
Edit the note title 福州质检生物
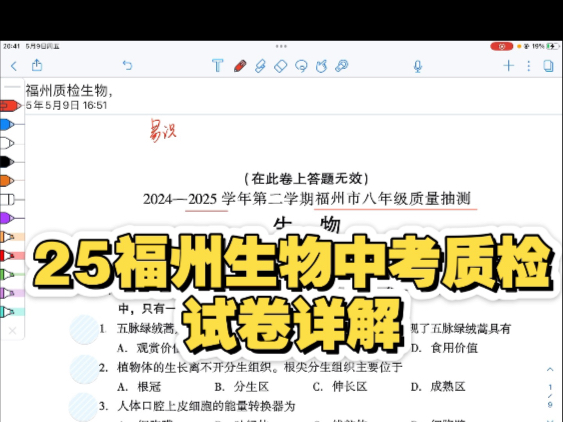69,91
